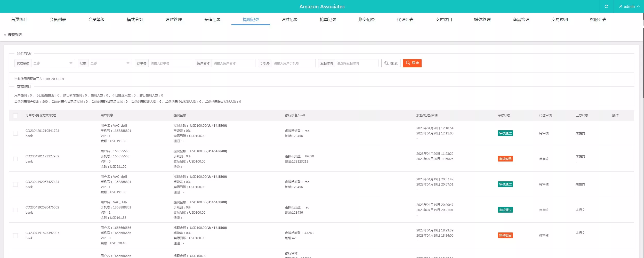Click the export icon in orange button
644x258 pixels.
(x=408, y=63)
